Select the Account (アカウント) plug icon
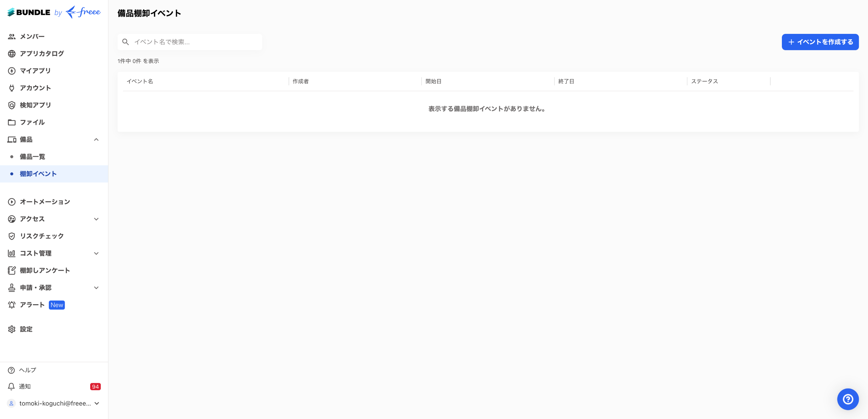 pos(12,88)
